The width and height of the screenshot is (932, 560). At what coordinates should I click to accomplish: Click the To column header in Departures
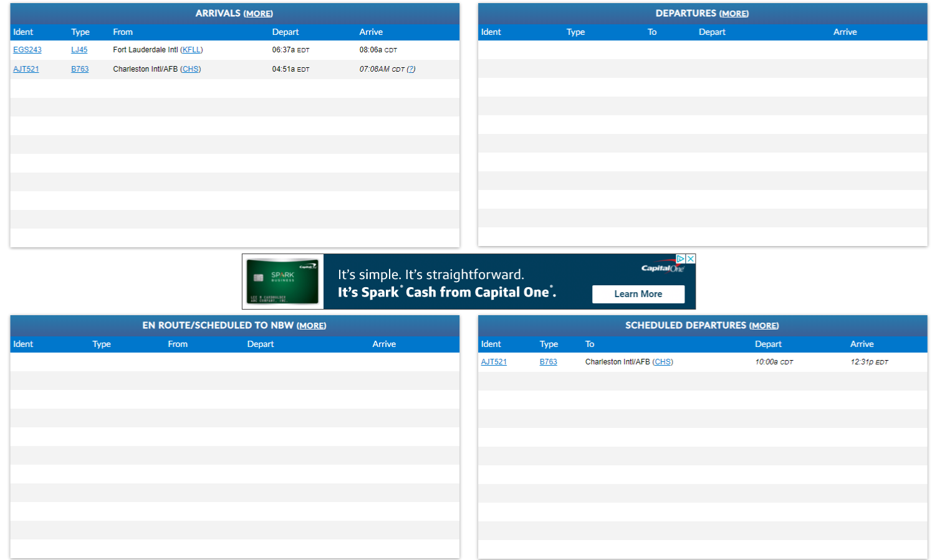coord(652,32)
